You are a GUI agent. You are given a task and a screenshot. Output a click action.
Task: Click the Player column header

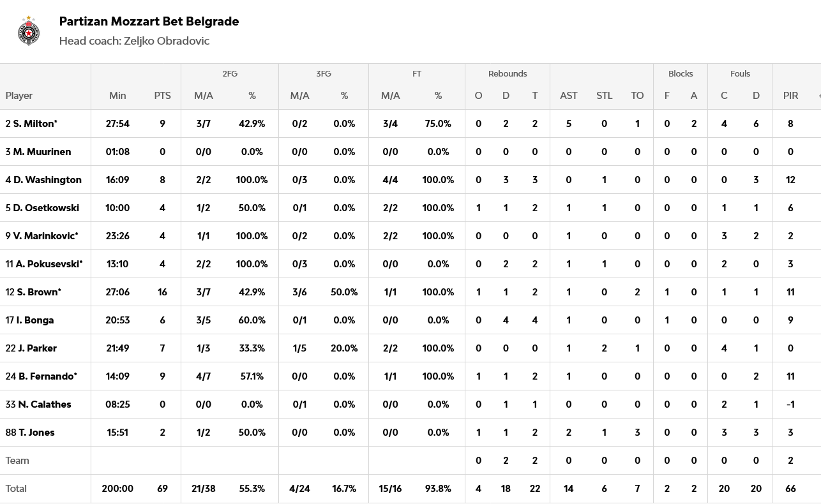pyautogui.click(x=19, y=96)
